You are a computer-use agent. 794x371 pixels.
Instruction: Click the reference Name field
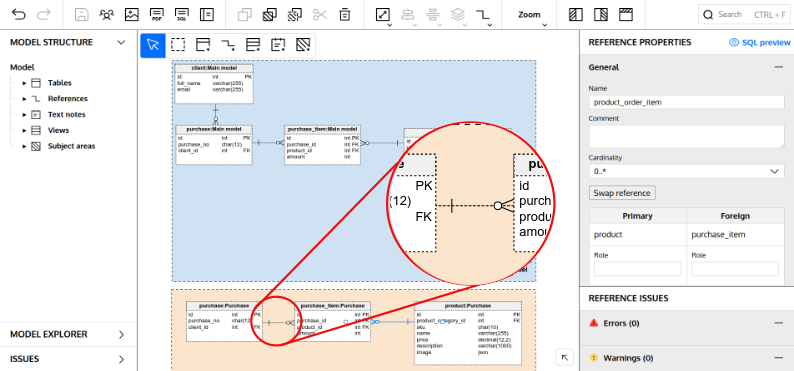tap(687, 102)
